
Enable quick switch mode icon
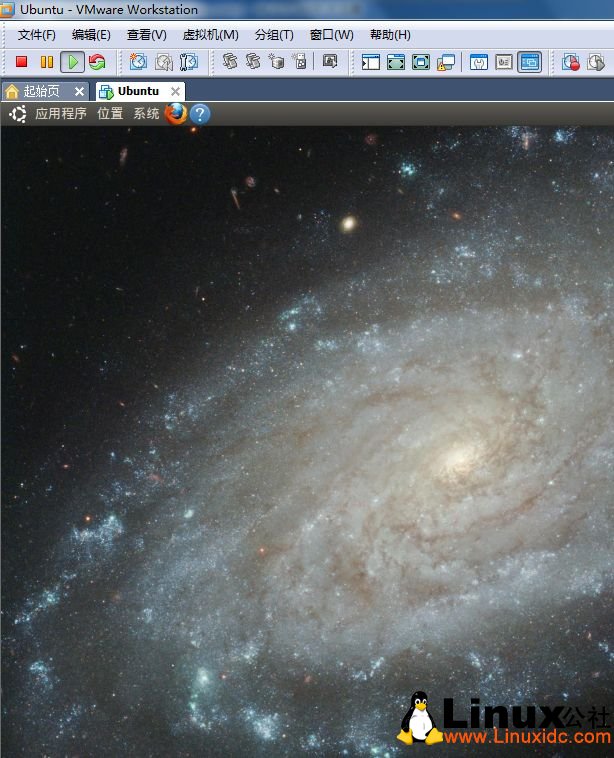(x=396, y=62)
